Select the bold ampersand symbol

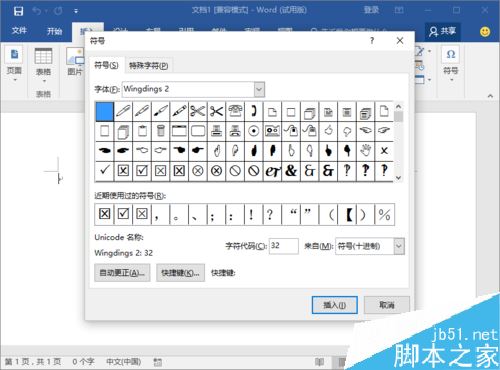[x=291, y=171]
